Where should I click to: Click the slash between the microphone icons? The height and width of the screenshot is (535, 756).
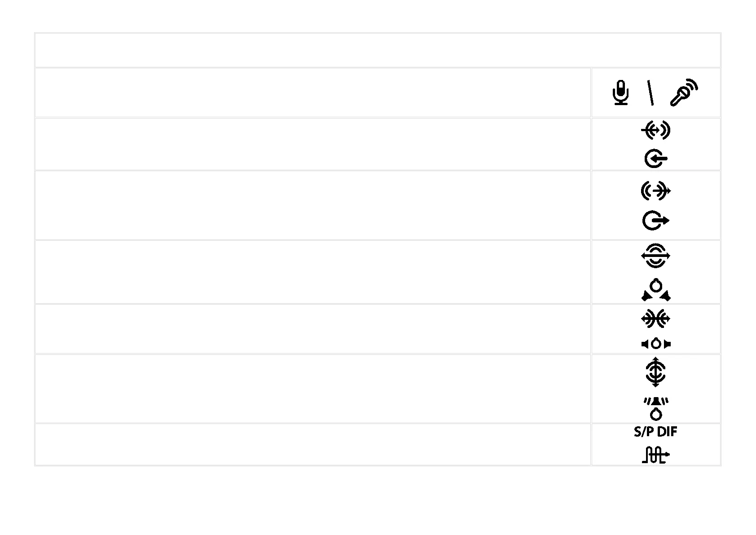[x=650, y=93]
